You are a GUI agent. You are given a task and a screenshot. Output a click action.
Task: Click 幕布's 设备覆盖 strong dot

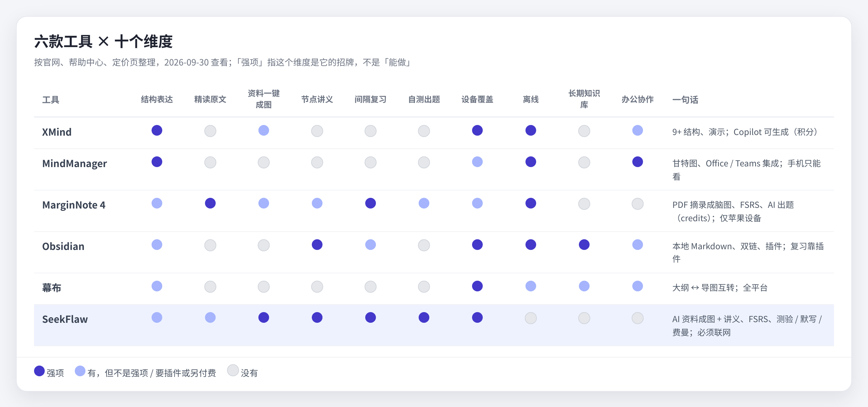coord(477,286)
